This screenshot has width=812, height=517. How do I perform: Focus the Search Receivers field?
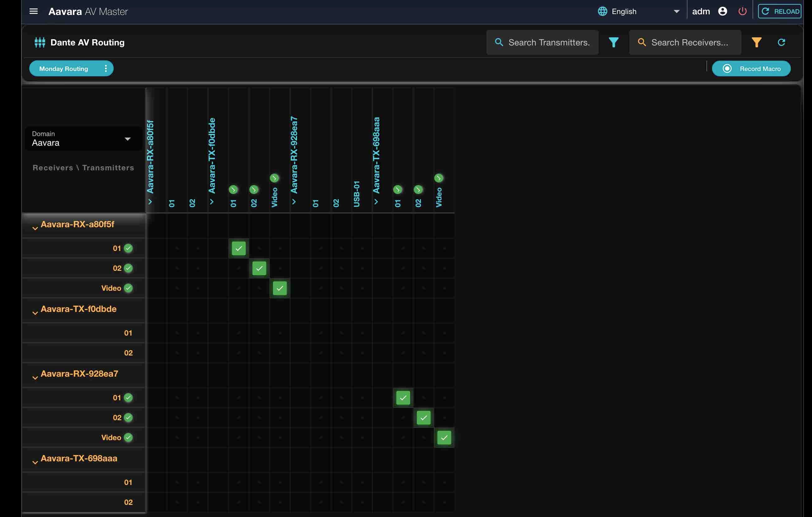[x=685, y=42]
